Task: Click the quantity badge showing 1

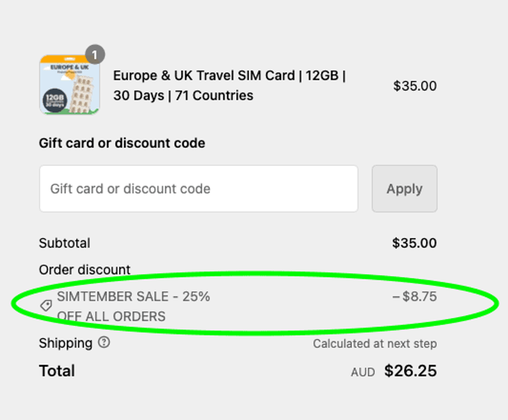Action: (95, 54)
